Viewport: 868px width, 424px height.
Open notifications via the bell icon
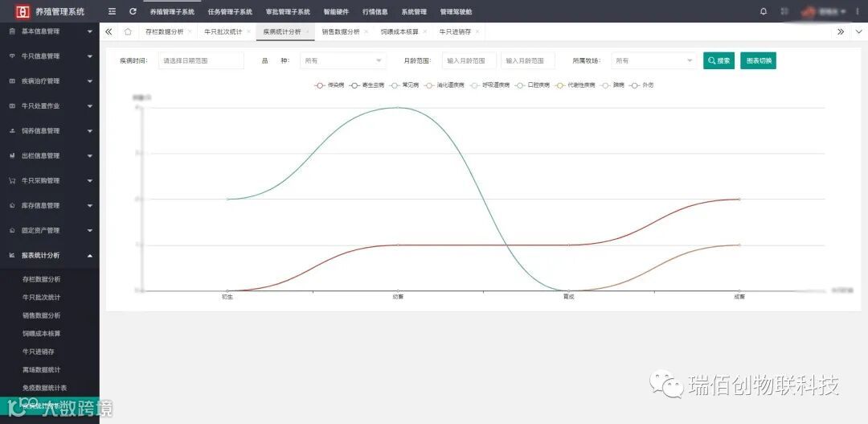pyautogui.click(x=764, y=11)
